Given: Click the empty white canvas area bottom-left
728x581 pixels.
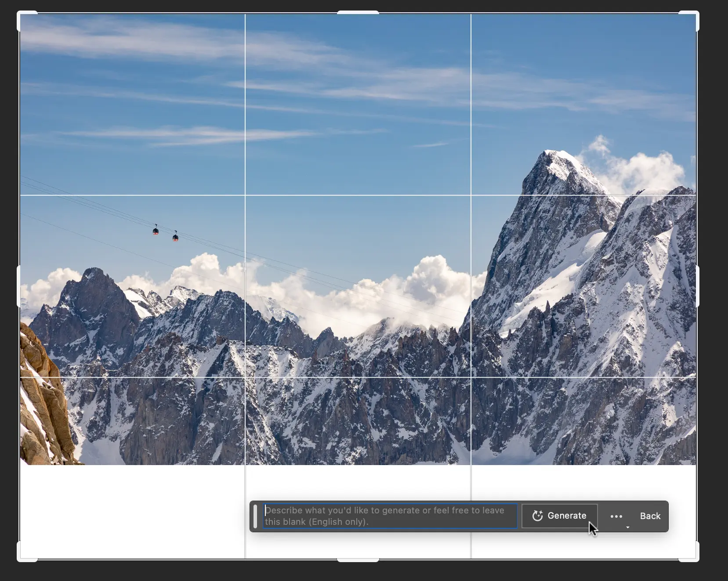Looking at the screenshot, I should coord(132,512).
